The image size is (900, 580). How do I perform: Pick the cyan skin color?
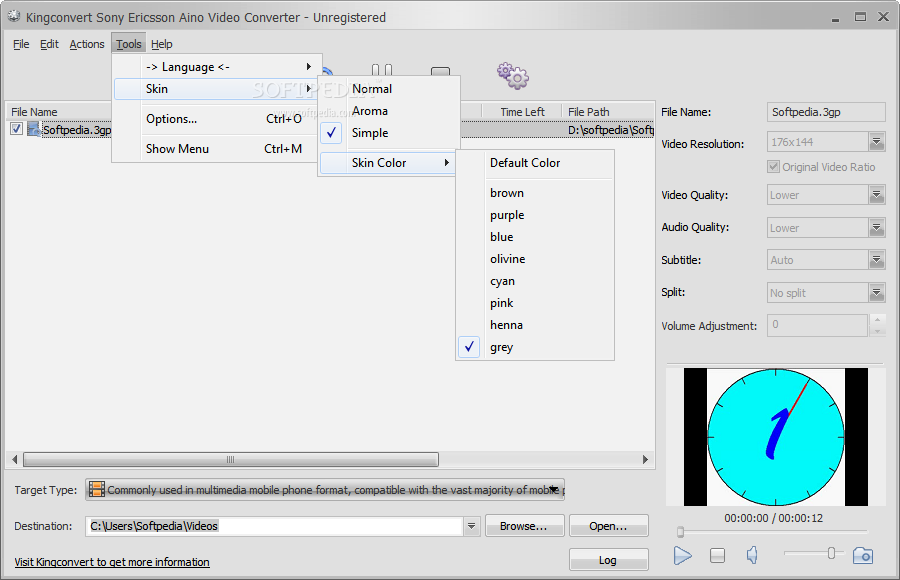pyautogui.click(x=535, y=281)
